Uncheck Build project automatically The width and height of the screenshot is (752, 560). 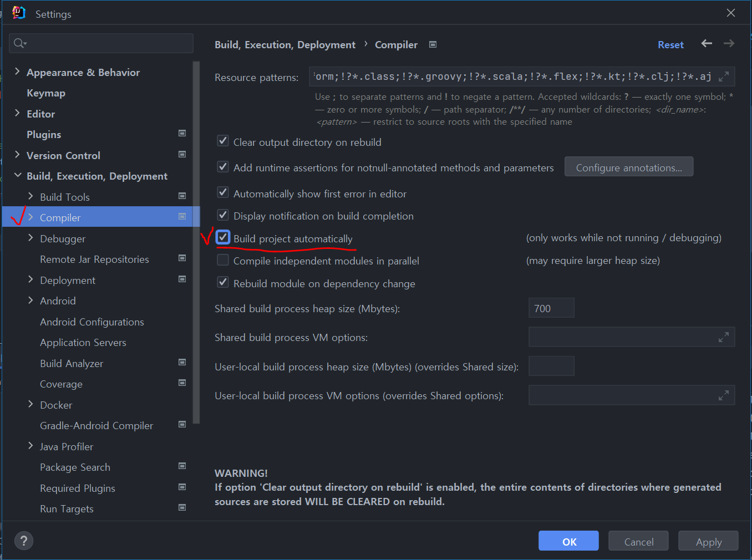(x=222, y=237)
